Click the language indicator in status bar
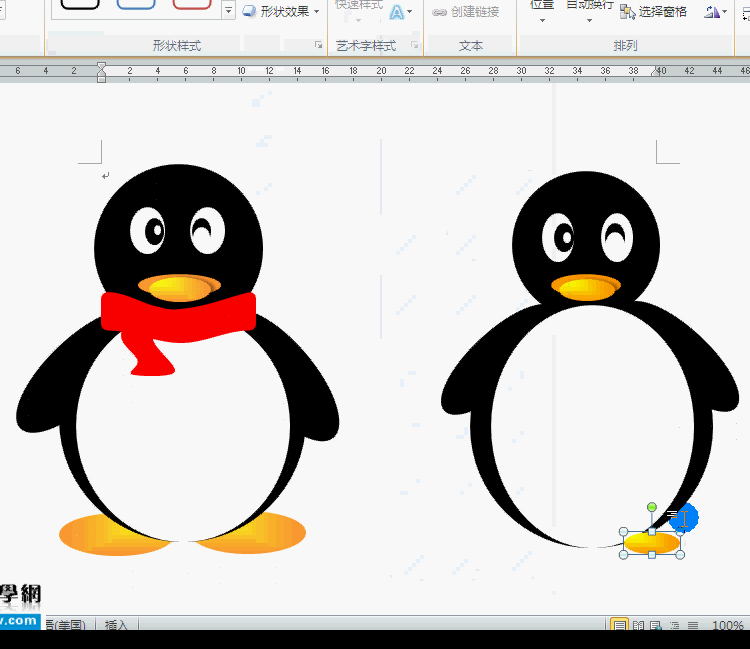Image resolution: width=750 pixels, height=649 pixels. [x=66, y=625]
